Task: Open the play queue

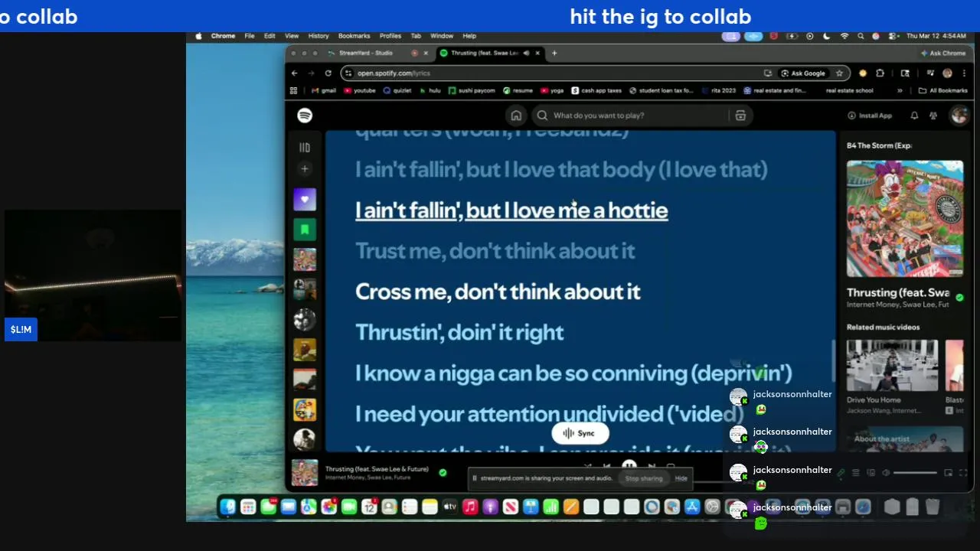Action: 855,473
